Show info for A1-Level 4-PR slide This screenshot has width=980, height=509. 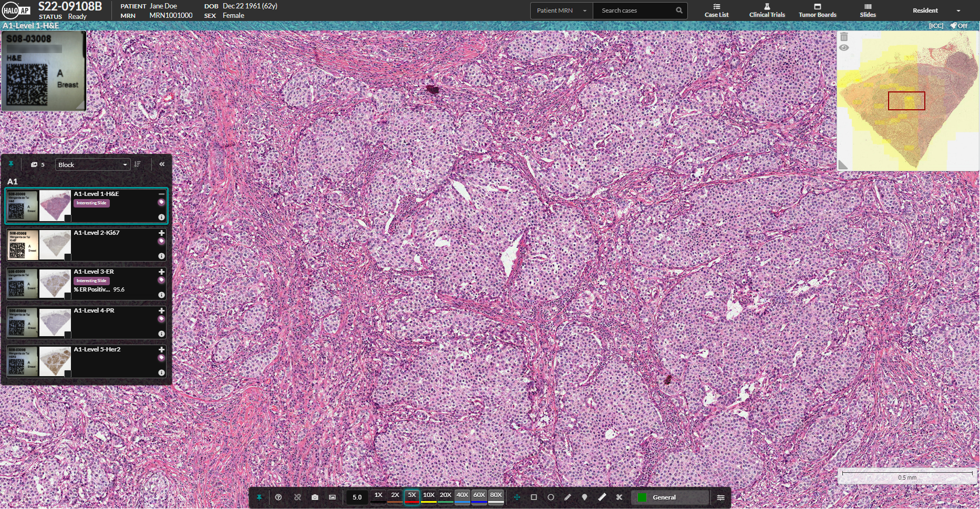pyautogui.click(x=161, y=334)
